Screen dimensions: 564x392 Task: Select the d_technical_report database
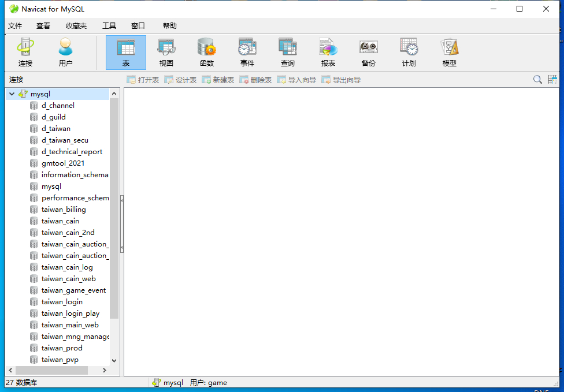[x=72, y=152]
